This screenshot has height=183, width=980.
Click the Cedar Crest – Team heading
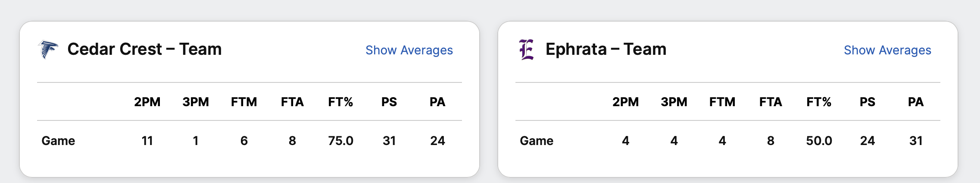144,49
